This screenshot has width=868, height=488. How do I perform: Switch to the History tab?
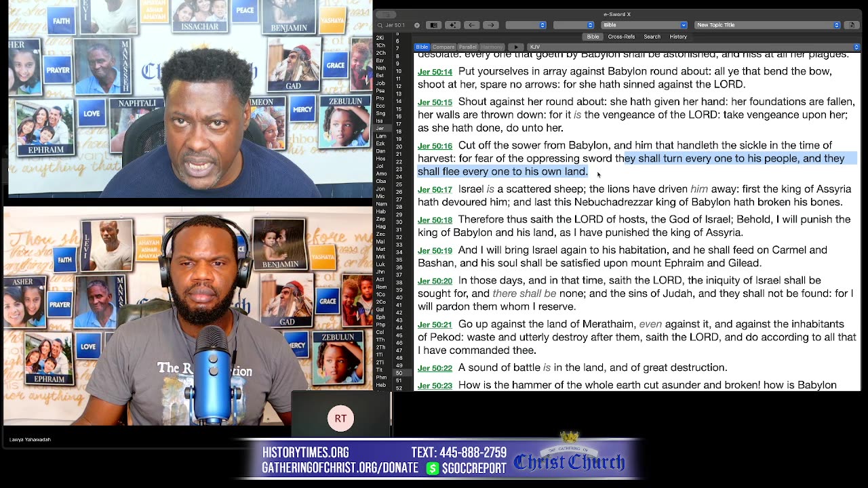(x=678, y=37)
